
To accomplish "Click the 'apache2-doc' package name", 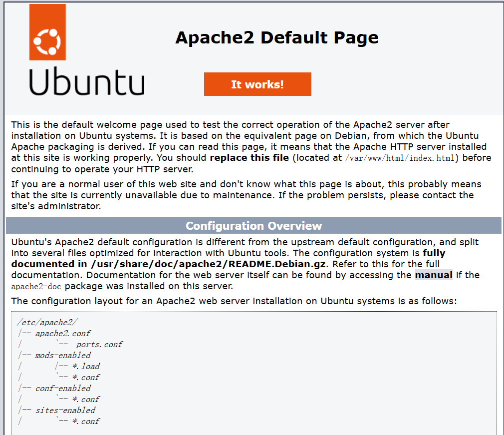I will [x=36, y=286].
